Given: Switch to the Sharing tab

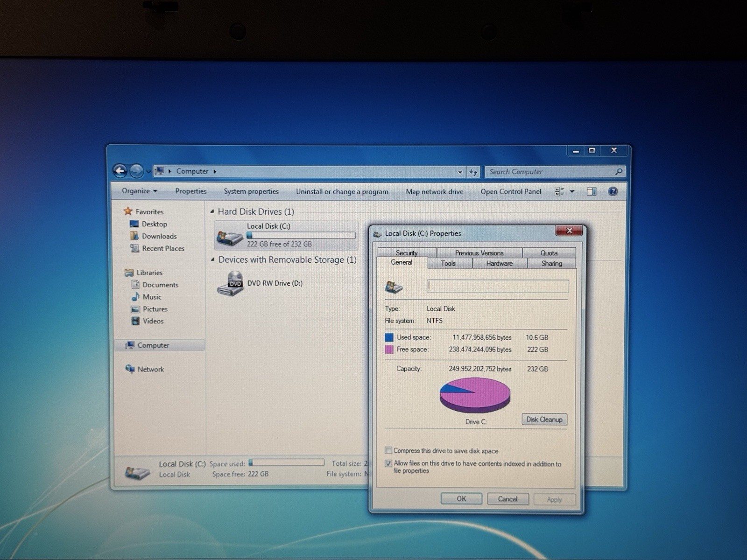Looking at the screenshot, I should [552, 263].
